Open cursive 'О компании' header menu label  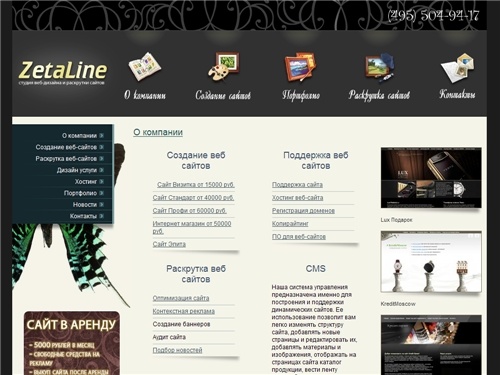[145, 95]
